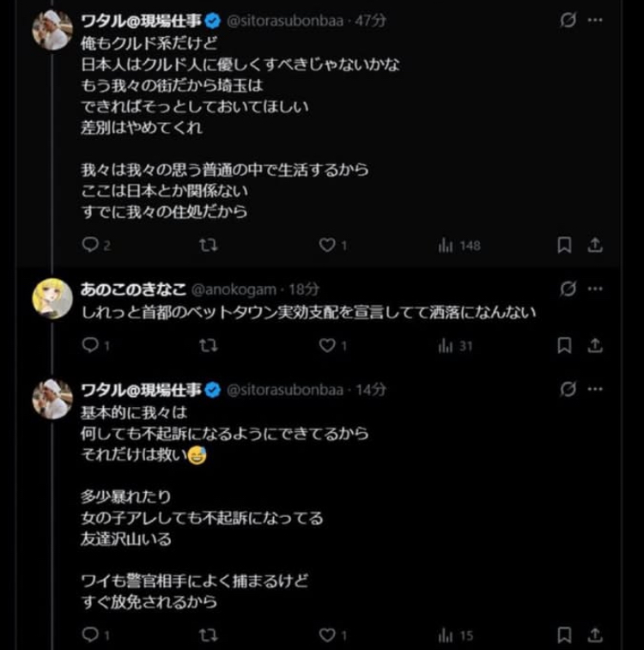Like あのこのきなこ's post

327,345
